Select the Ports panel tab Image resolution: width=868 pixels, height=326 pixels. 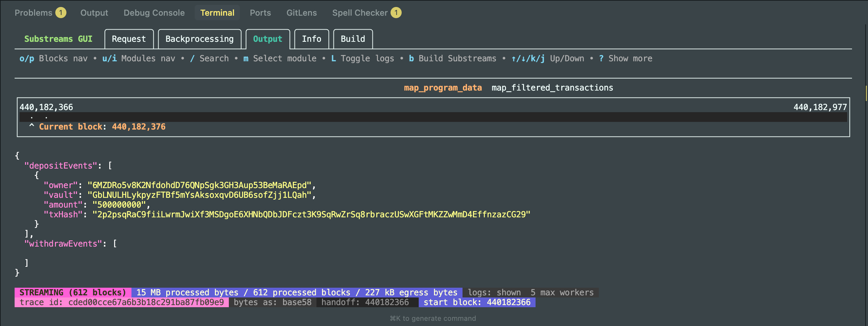tap(260, 13)
